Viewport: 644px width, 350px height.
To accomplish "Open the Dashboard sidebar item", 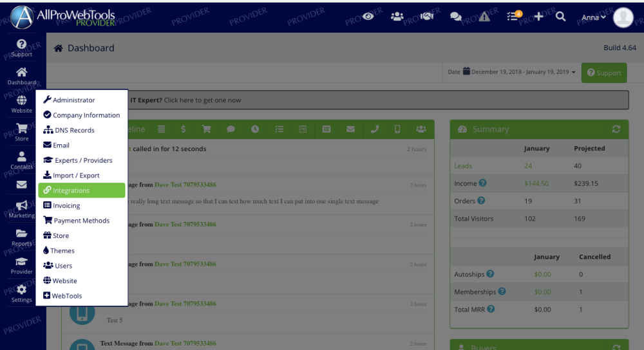I will (x=21, y=77).
